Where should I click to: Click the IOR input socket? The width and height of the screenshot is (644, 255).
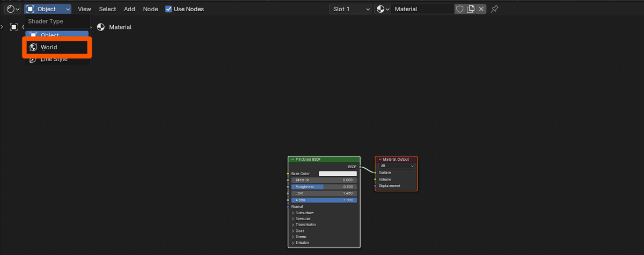click(x=288, y=193)
